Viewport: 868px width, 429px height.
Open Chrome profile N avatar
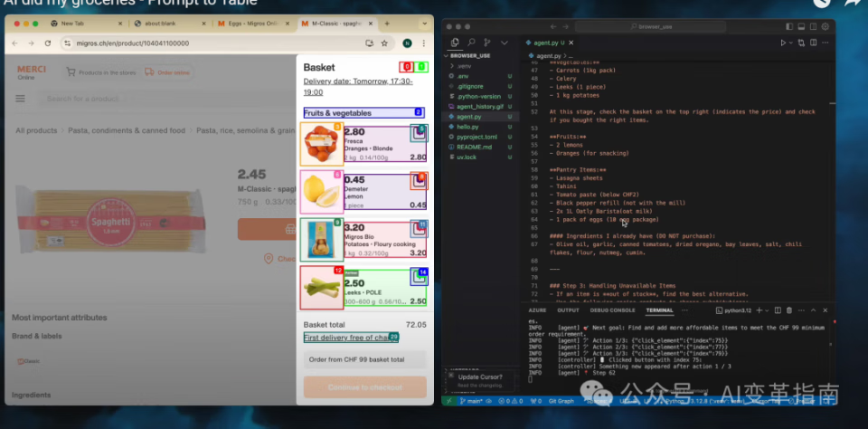coord(408,43)
